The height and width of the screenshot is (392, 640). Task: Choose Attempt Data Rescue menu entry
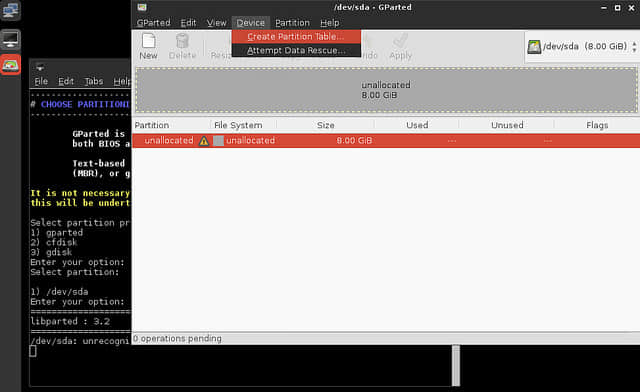click(296, 50)
